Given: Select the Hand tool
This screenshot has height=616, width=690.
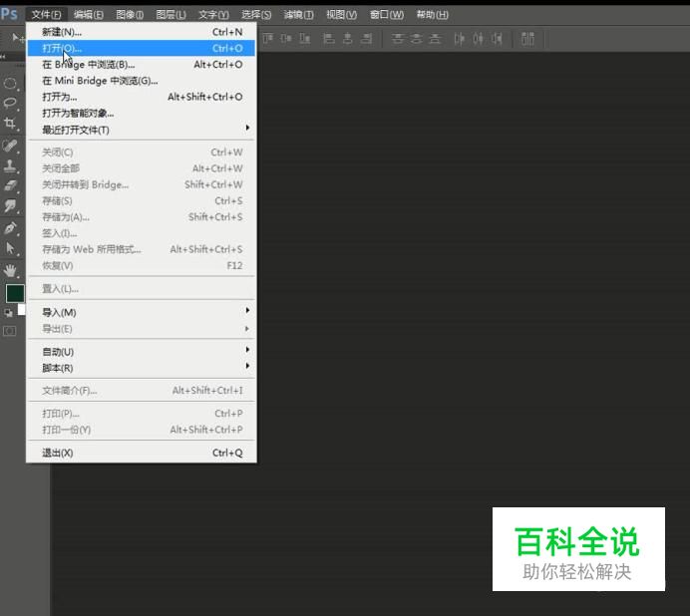Looking at the screenshot, I should (x=10, y=270).
